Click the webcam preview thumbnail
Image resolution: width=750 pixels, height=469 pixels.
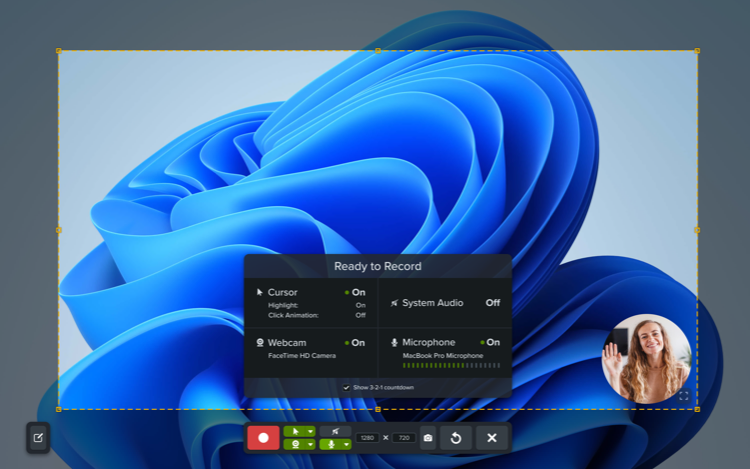646,357
